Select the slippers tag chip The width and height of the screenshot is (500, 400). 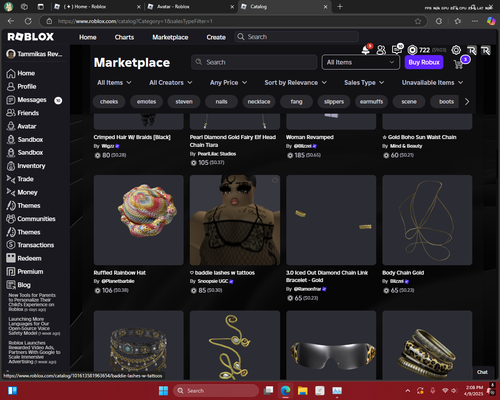tap(334, 102)
